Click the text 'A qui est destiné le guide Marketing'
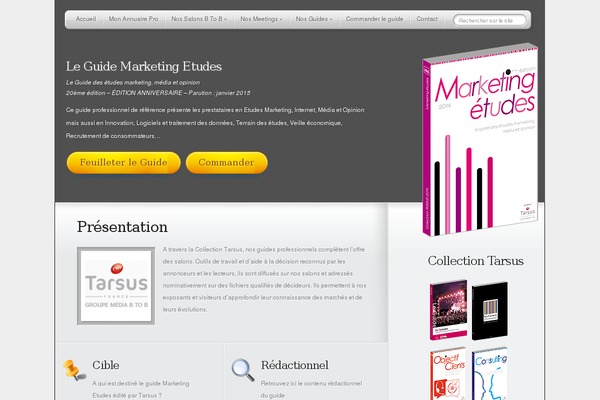 141,383
